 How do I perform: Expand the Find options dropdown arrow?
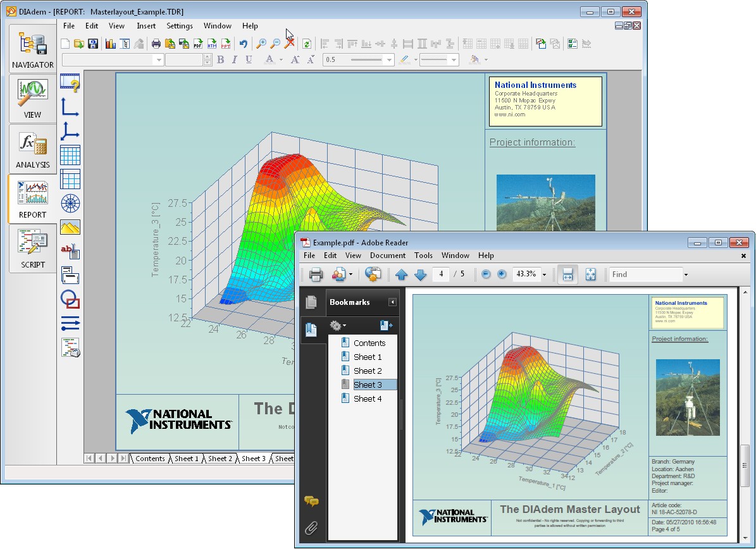pyautogui.click(x=686, y=274)
